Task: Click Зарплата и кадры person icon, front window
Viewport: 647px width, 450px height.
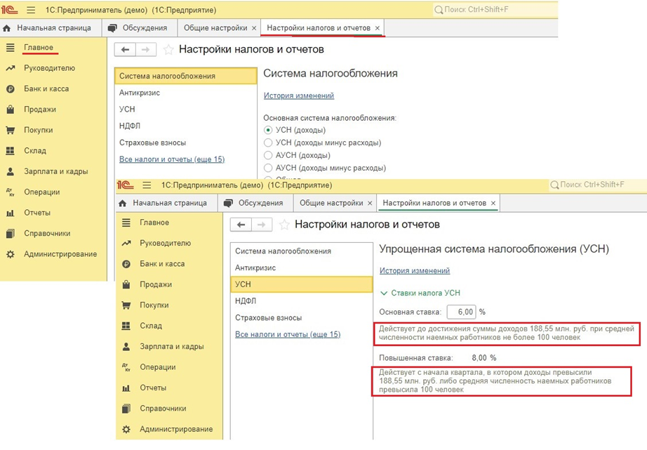Action: coord(126,346)
